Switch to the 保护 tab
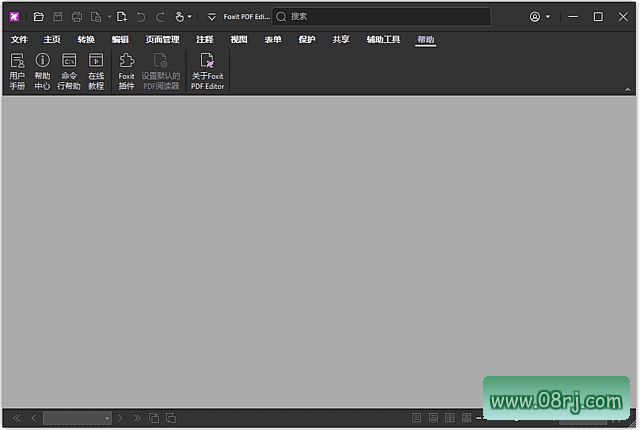 click(x=307, y=39)
